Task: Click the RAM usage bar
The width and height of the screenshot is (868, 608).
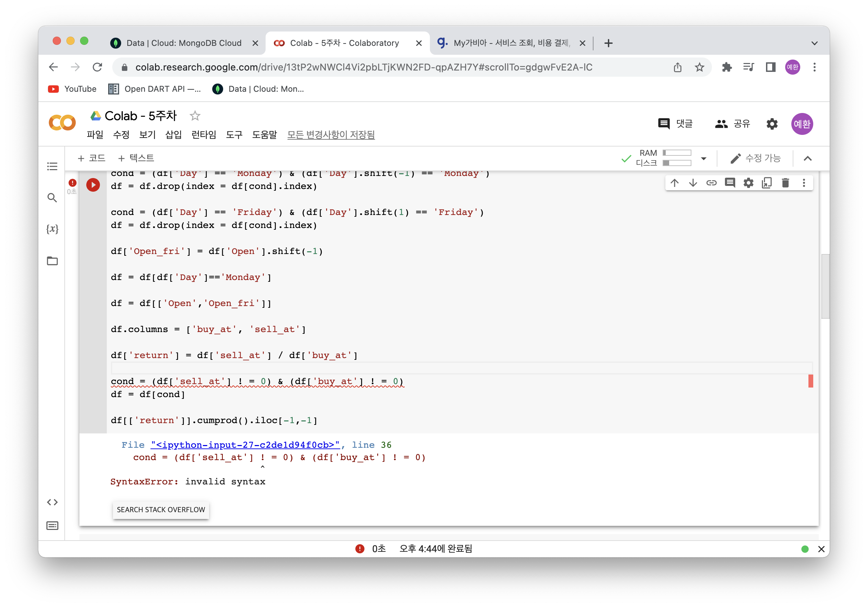Action: pyautogui.click(x=677, y=153)
